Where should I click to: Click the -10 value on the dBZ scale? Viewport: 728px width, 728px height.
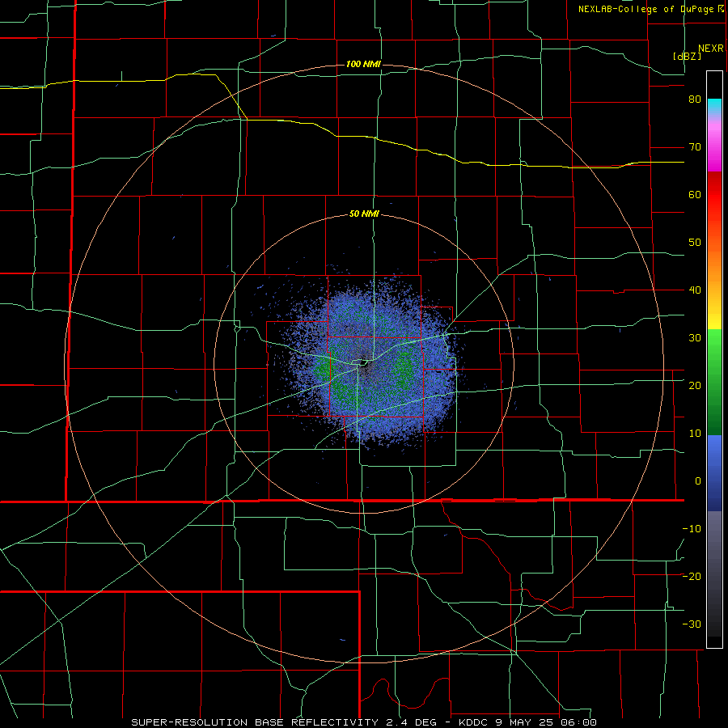click(x=692, y=529)
